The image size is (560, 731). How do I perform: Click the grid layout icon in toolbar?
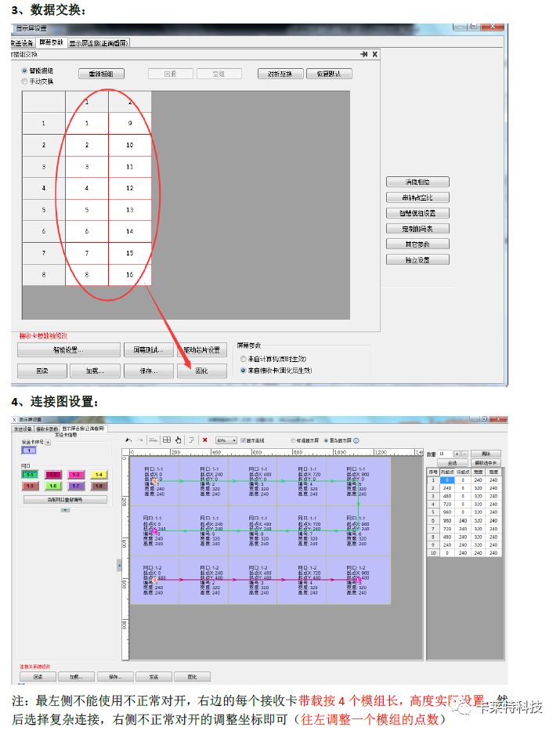166,440
